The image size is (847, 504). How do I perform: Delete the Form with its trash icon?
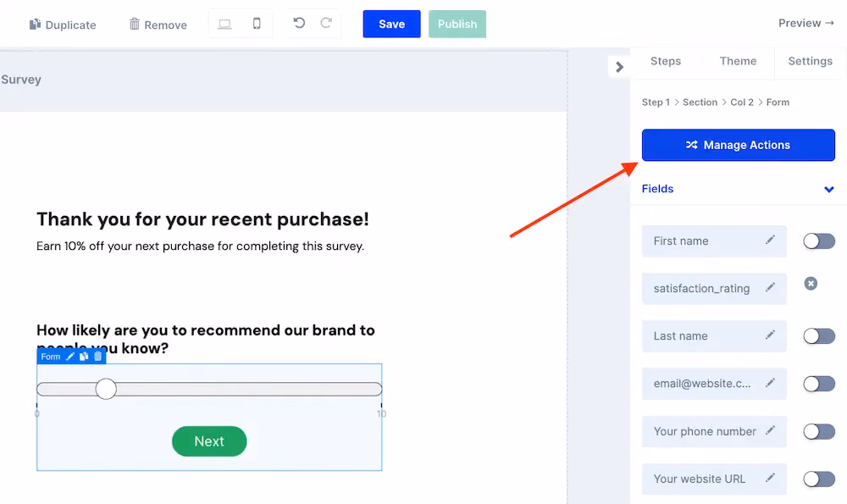click(x=97, y=356)
